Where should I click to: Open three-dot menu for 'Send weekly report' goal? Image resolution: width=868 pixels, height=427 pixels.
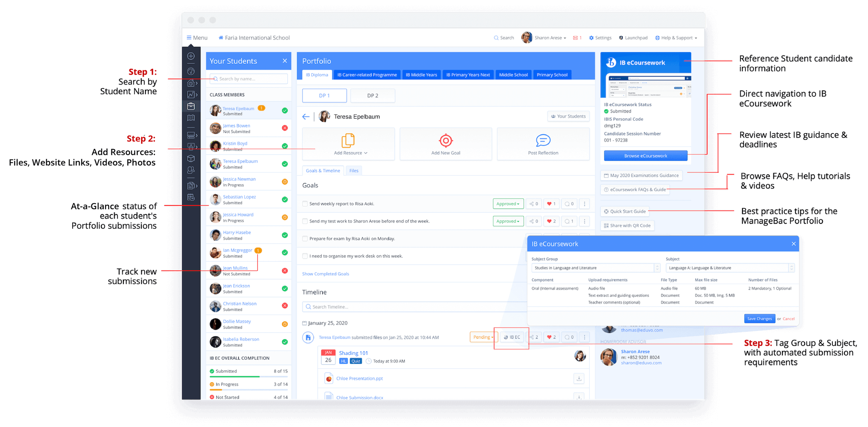(x=585, y=204)
